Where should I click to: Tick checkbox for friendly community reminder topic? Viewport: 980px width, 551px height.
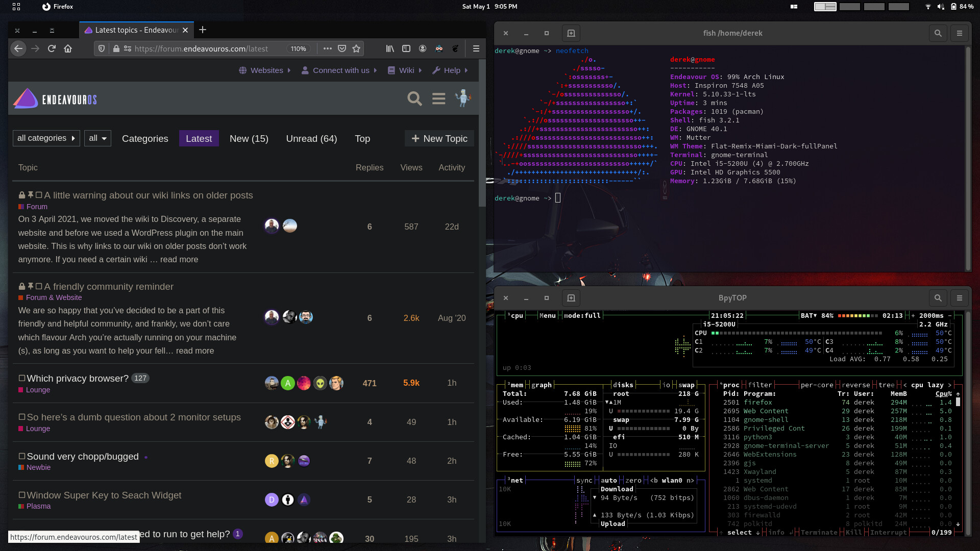(39, 286)
